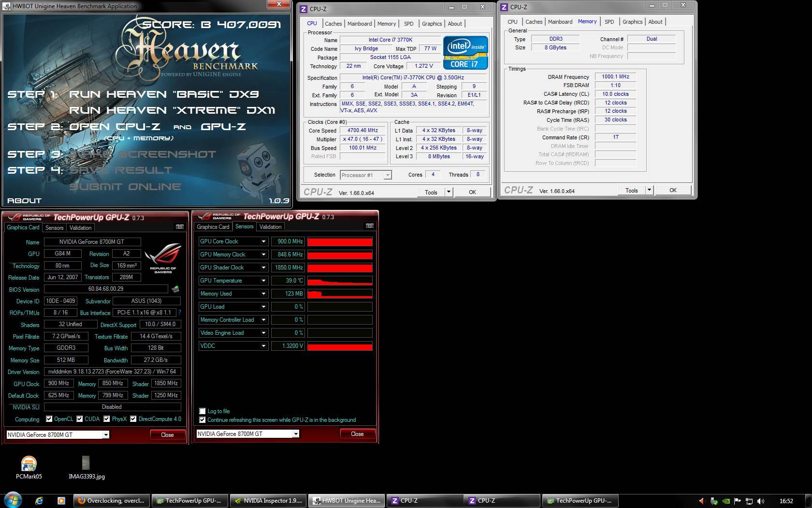Click the ROG logo in GPU-Z Graphics Card tab
812x508 pixels.
[x=163, y=258]
